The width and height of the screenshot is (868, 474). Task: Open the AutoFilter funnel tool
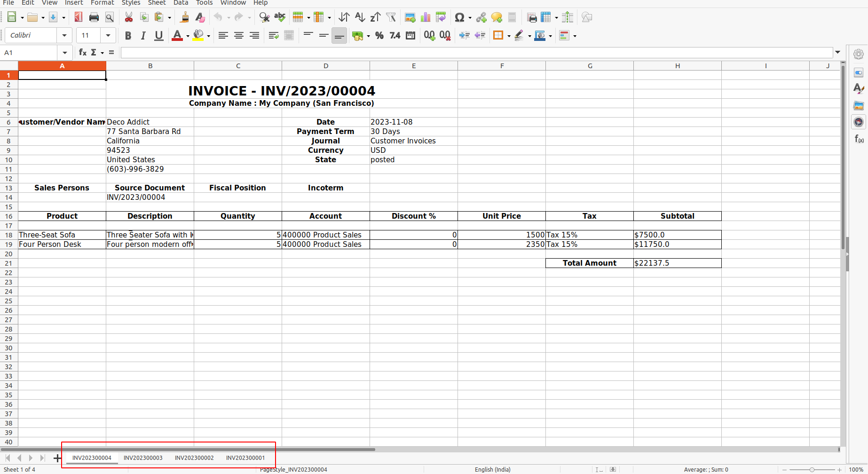pos(391,17)
